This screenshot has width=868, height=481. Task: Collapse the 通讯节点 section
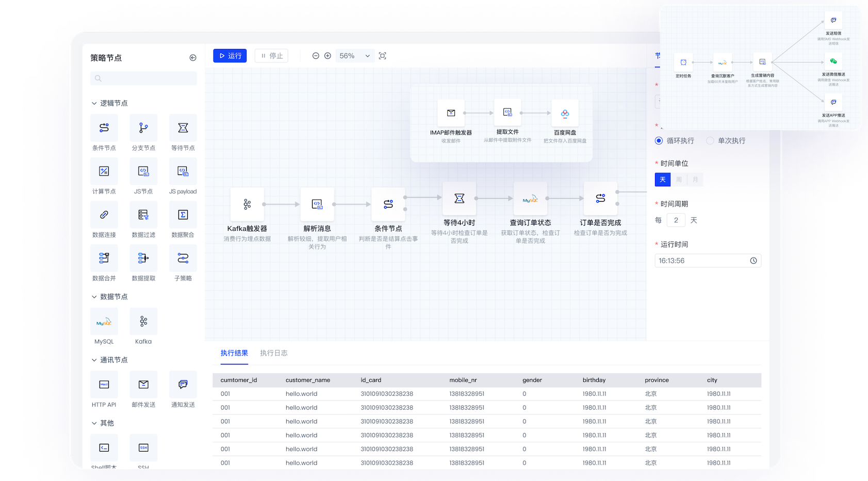(94, 360)
